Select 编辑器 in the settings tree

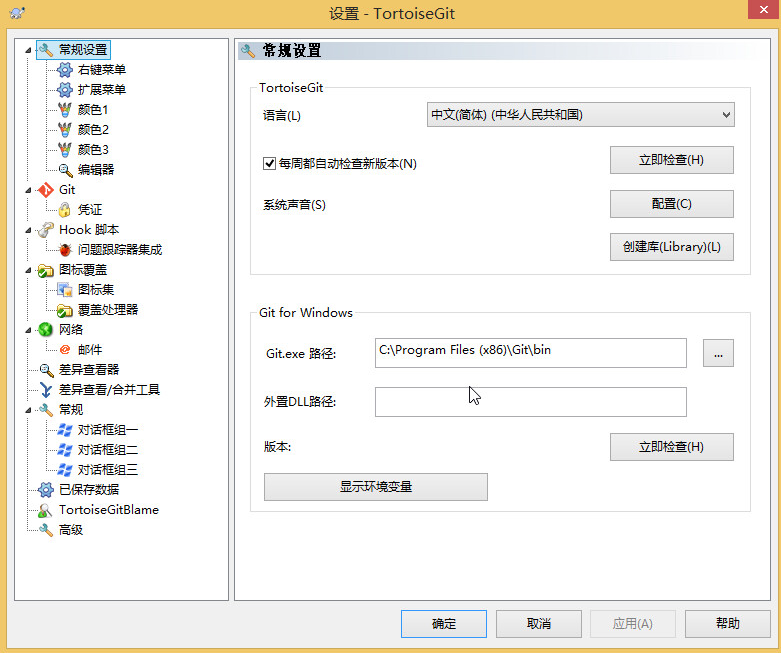click(x=96, y=170)
